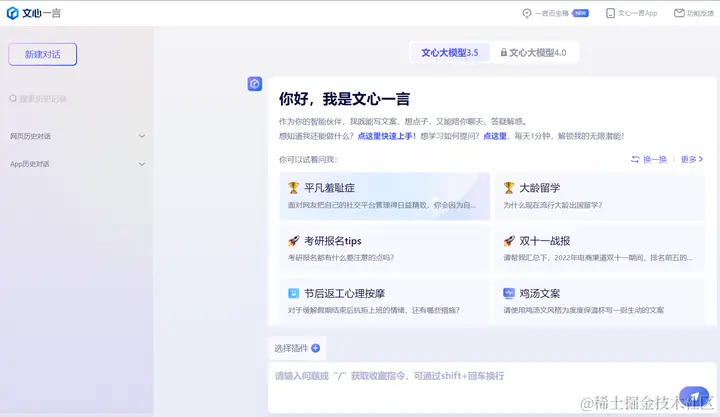Image resolution: width=720 pixels, height=417 pixels.
Task: Pick the 双十一战报 suggestion card
Action: click(600, 248)
